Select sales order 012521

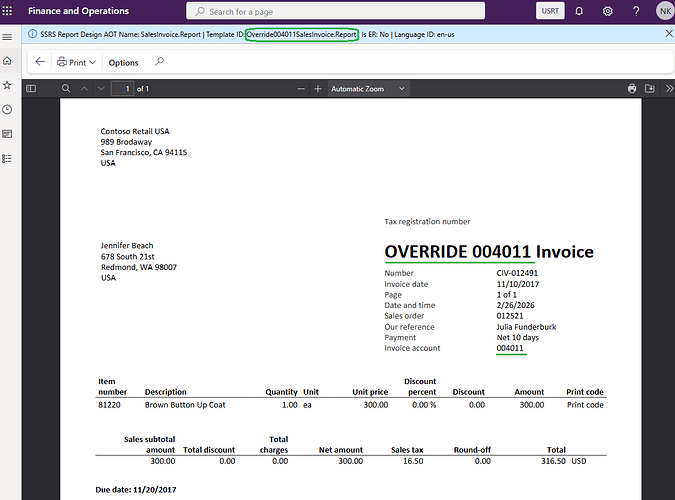(510, 316)
